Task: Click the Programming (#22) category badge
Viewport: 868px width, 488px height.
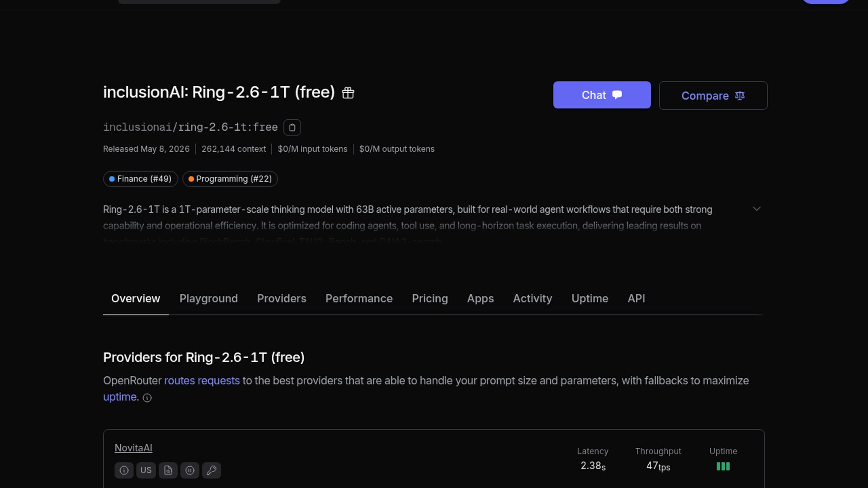Action: (230, 179)
